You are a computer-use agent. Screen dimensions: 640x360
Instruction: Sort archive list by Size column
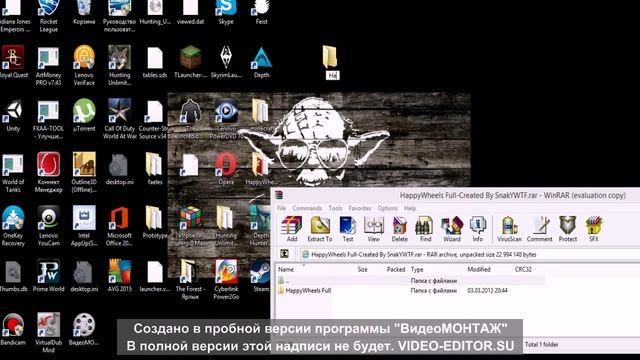pyautogui.click(x=362, y=269)
